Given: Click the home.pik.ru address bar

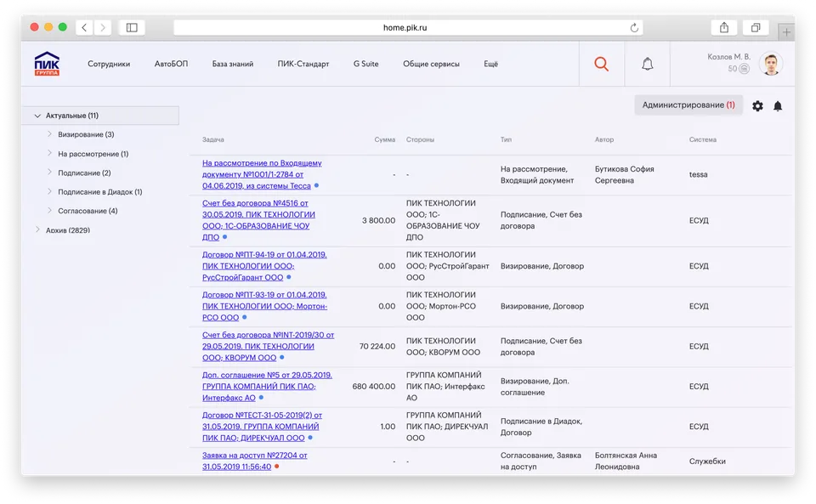Looking at the screenshot, I should pyautogui.click(x=405, y=27).
